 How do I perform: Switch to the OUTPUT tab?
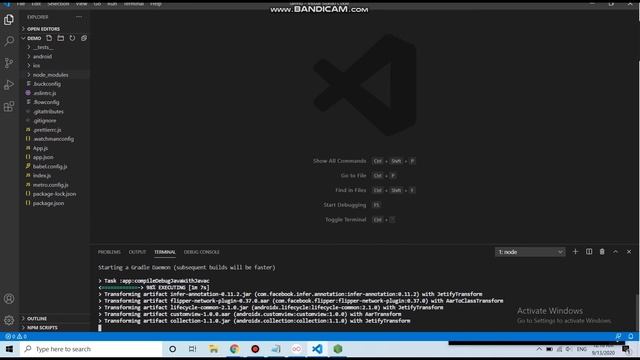[137, 252]
